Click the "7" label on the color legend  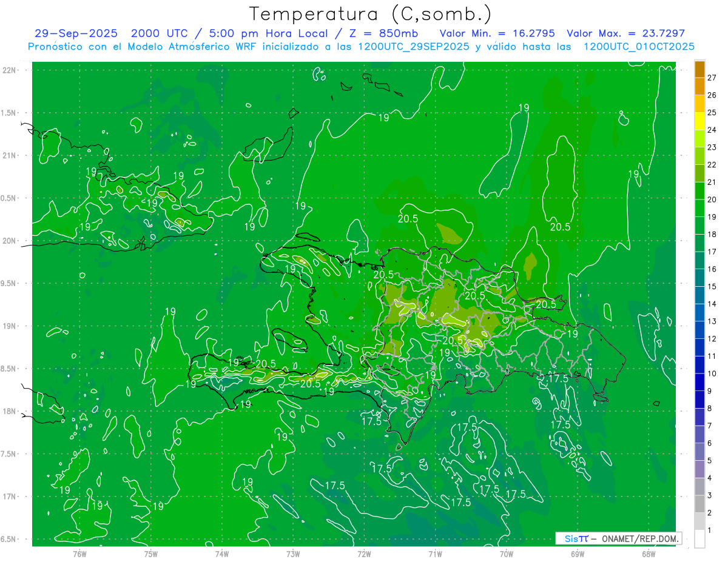coord(710,426)
